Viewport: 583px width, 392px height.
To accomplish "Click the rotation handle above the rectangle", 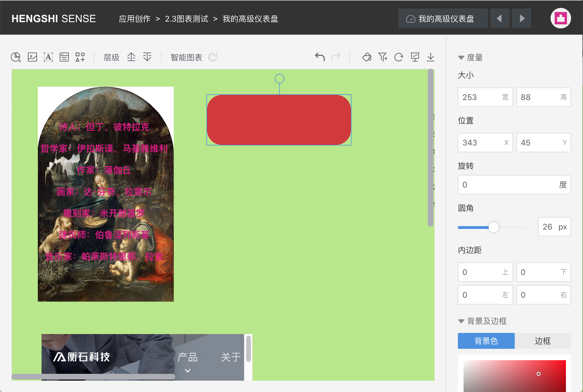I will [x=280, y=79].
